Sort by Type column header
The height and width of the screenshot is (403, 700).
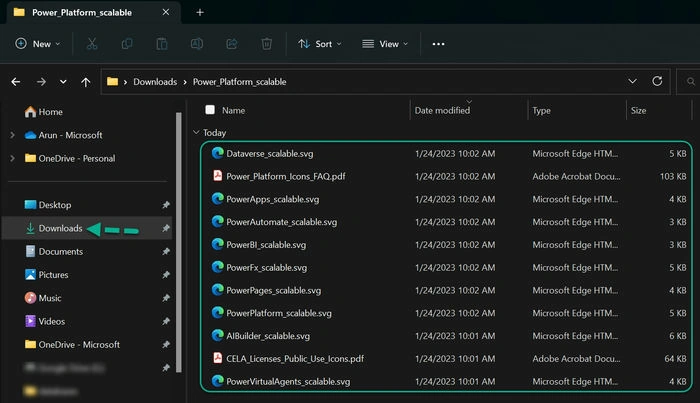click(541, 110)
